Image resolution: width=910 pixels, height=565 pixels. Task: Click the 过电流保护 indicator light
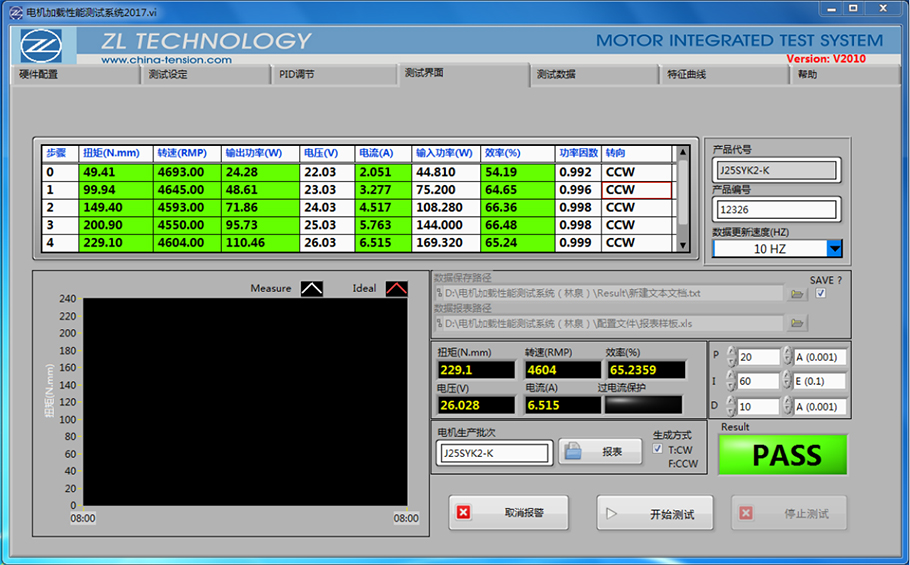643,405
